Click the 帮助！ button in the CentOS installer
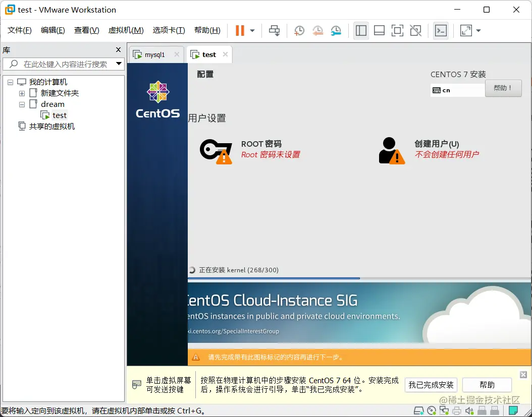Screen dimensions: 532x417 pyautogui.click(x=503, y=88)
